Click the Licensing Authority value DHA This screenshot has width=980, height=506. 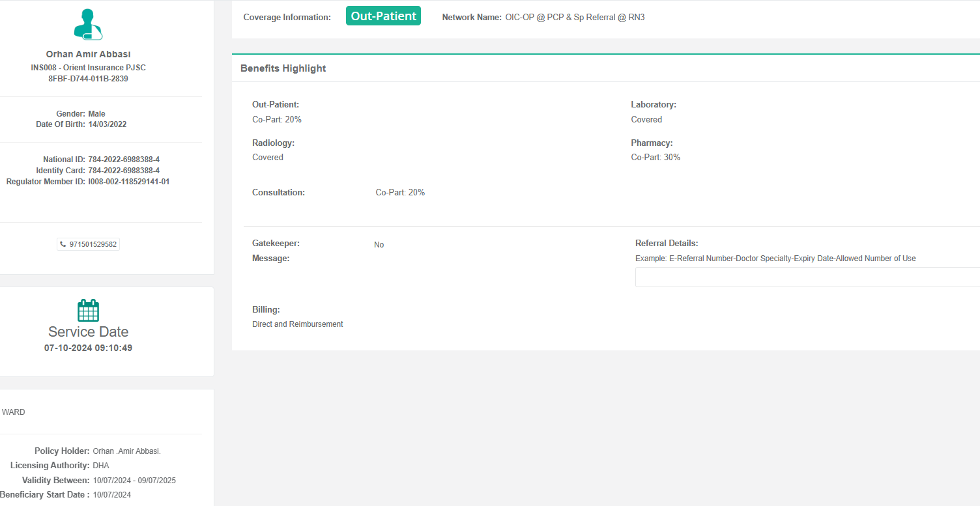click(101, 466)
